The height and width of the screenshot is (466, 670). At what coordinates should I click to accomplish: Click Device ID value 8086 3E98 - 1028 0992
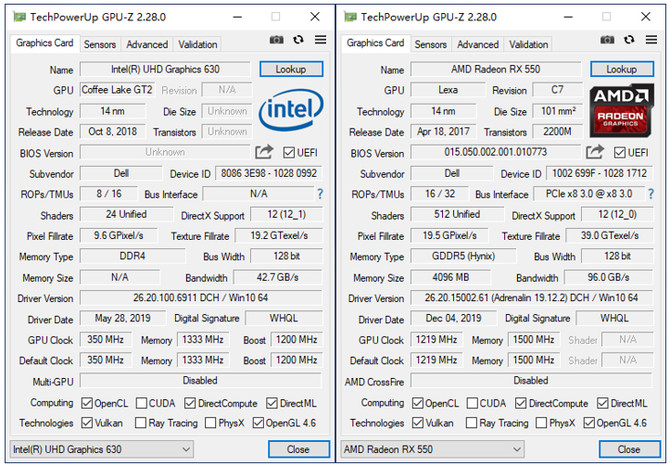tap(269, 173)
